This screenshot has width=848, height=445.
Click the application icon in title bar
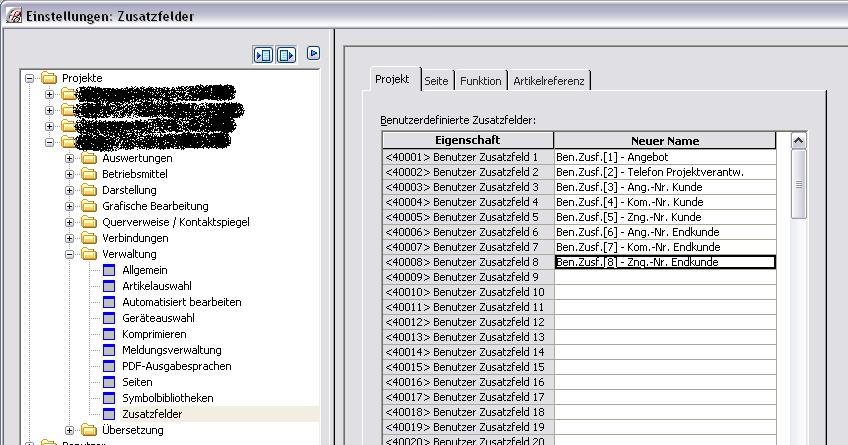coord(14,15)
